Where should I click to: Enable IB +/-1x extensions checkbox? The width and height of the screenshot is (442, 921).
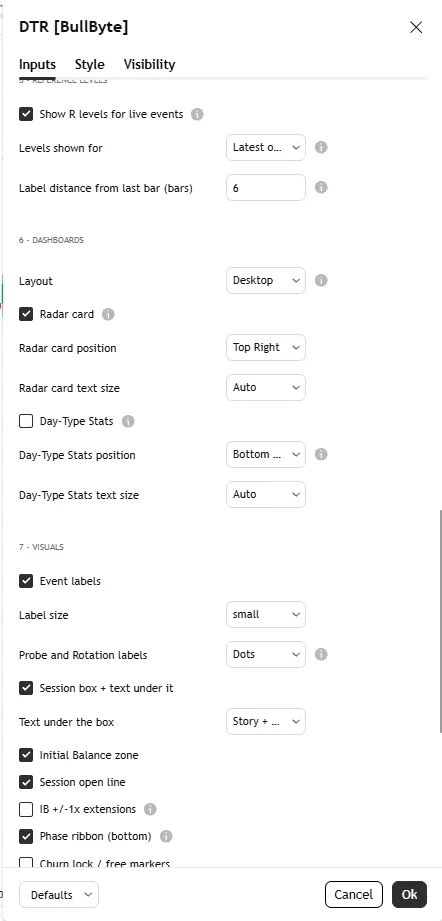pos(26,809)
